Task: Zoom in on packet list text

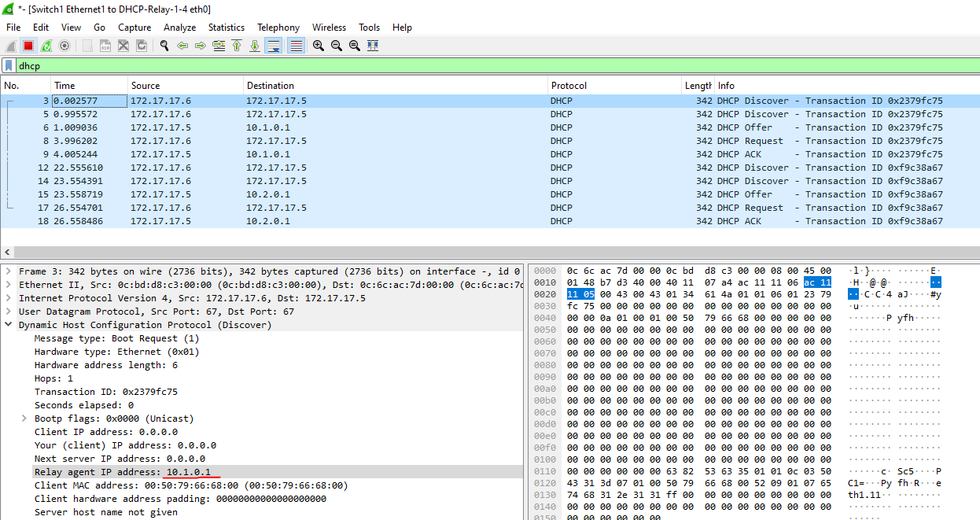Action: click(x=319, y=46)
